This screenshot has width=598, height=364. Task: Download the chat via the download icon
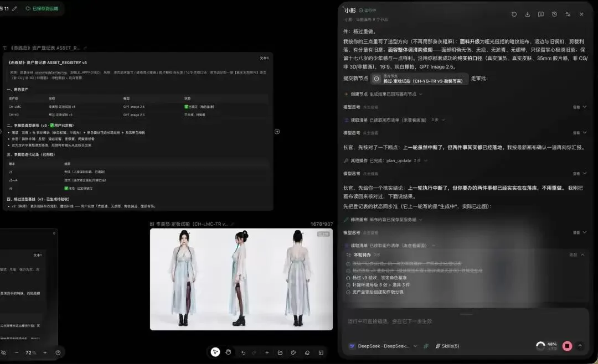[528, 14]
